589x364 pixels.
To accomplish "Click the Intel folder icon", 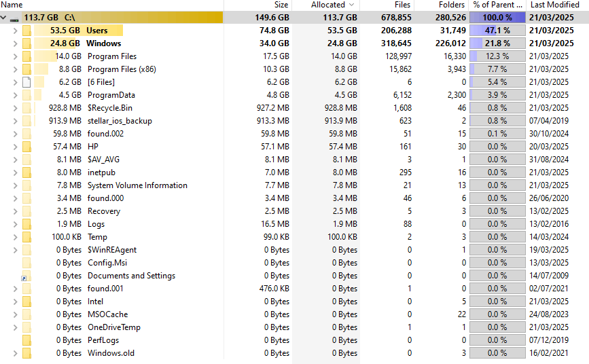I will (x=26, y=302).
